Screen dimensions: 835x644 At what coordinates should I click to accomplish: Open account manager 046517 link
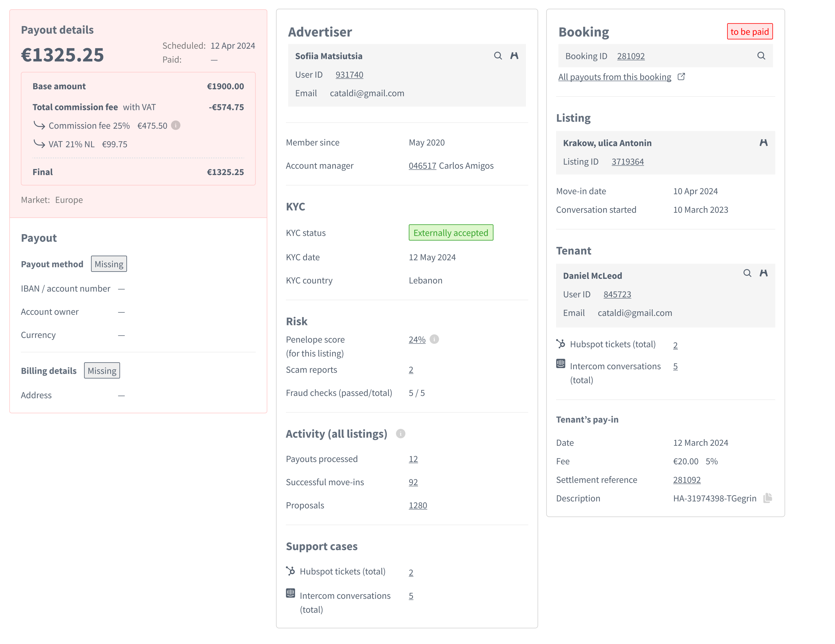[422, 166]
